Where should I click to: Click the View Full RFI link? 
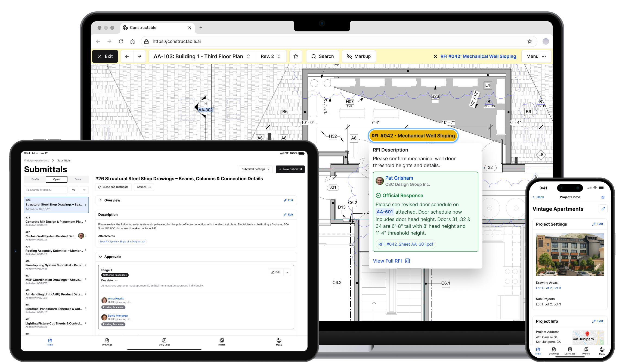tap(387, 261)
